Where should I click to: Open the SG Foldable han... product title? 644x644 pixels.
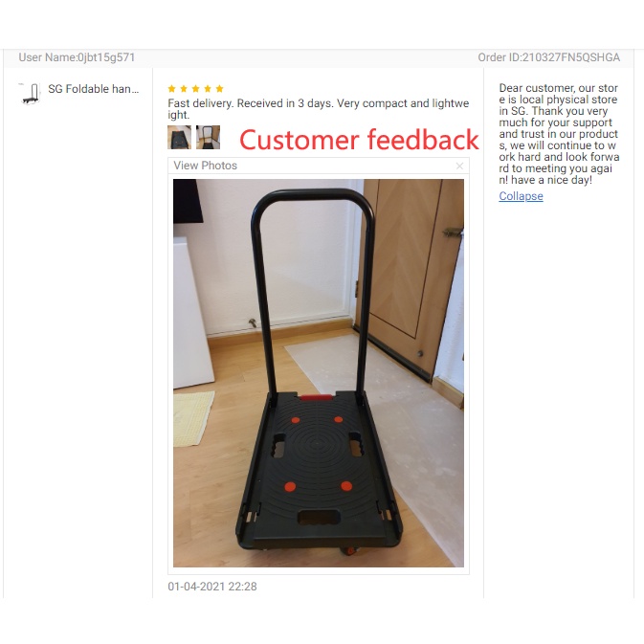coord(94,89)
